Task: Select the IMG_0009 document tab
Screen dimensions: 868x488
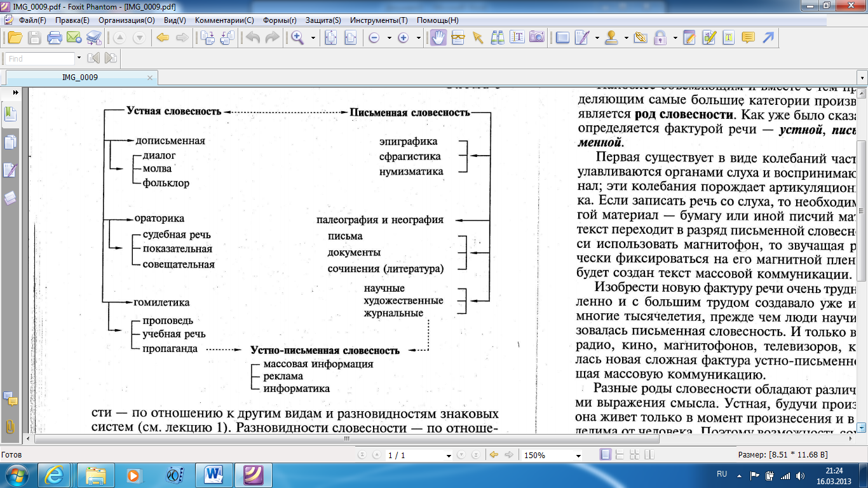Action: tap(80, 78)
